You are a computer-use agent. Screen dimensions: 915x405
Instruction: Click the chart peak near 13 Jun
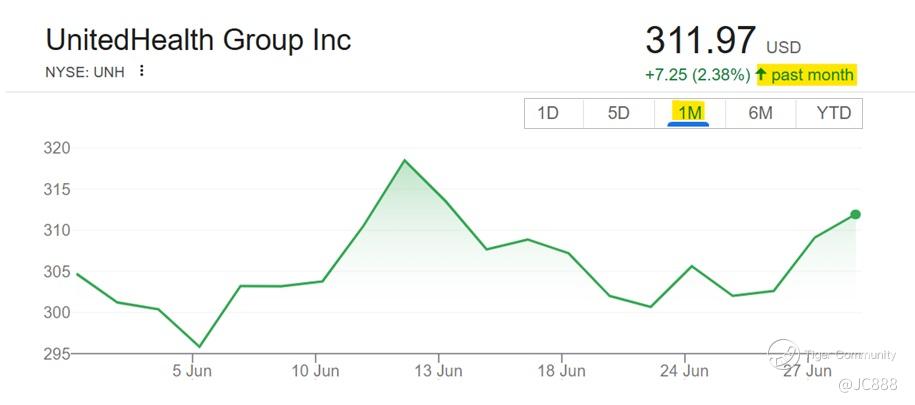(404, 160)
